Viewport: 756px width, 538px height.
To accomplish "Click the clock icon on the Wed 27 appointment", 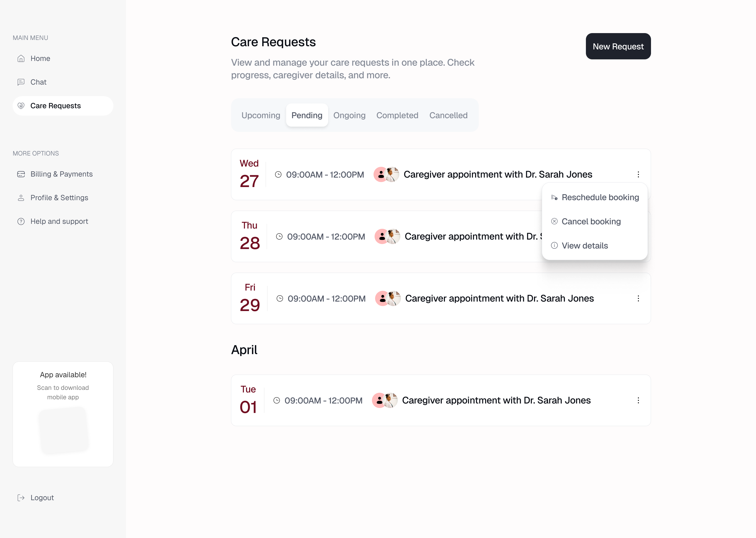I will pyautogui.click(x=278, y=174).
